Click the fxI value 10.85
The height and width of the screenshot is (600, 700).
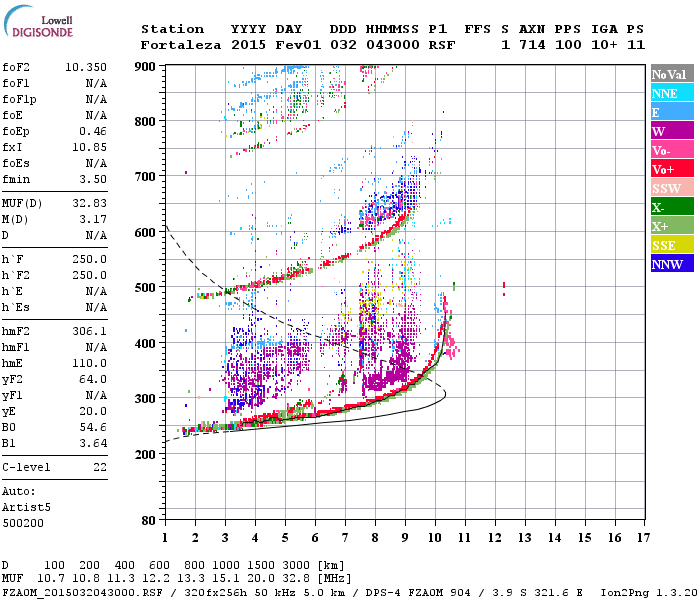(x=89, y=147)
